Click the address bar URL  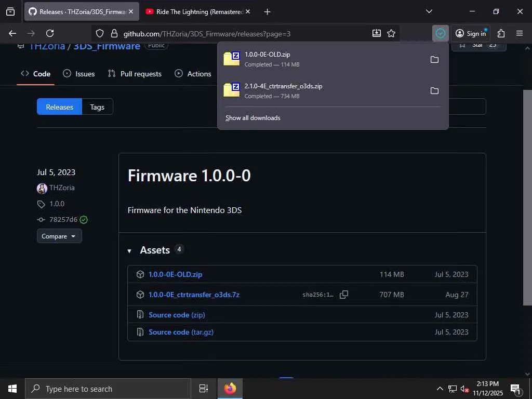click(207, 34)
